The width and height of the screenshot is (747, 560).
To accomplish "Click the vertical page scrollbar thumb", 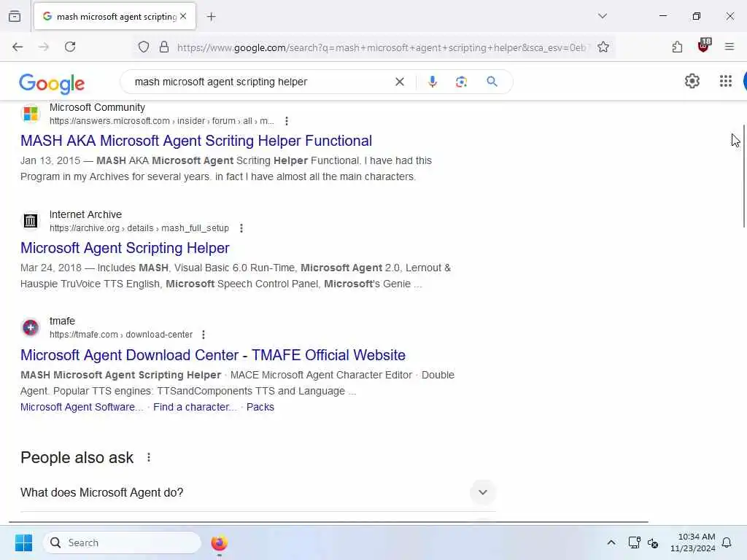I will pyautogui.click(x=743, y=176).
